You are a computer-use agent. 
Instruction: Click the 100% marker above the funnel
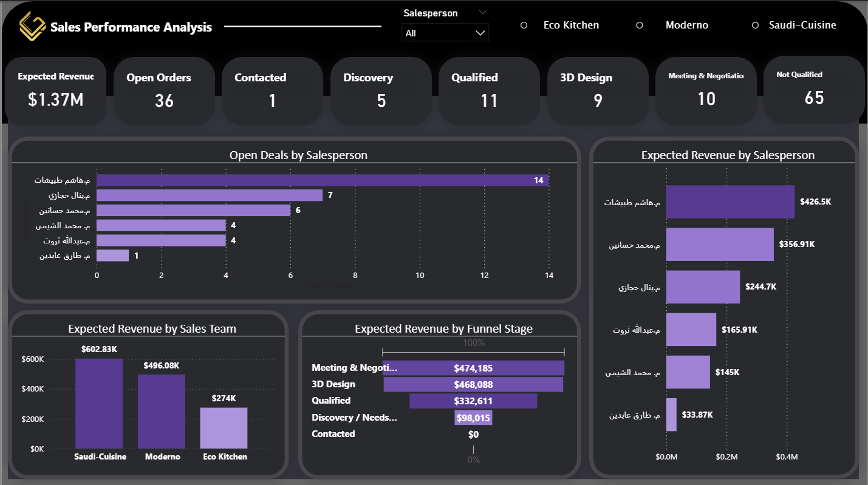473,342
